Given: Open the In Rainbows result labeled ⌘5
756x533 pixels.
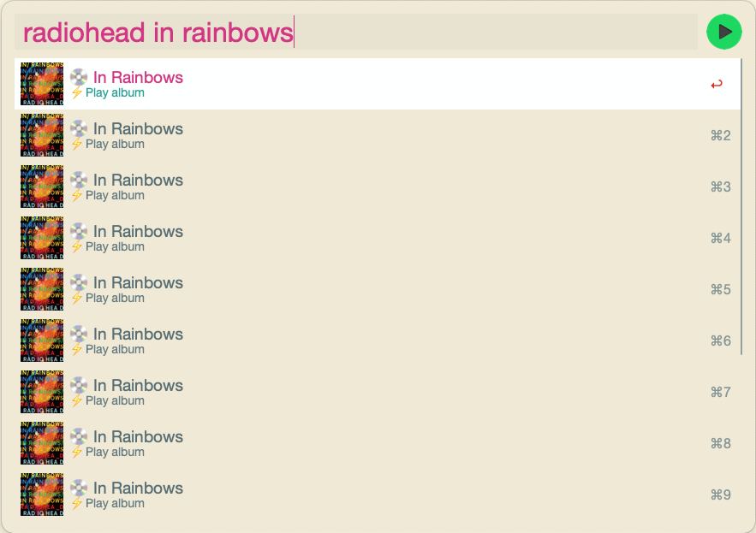Looking at the screenshot, I should 378,289.
